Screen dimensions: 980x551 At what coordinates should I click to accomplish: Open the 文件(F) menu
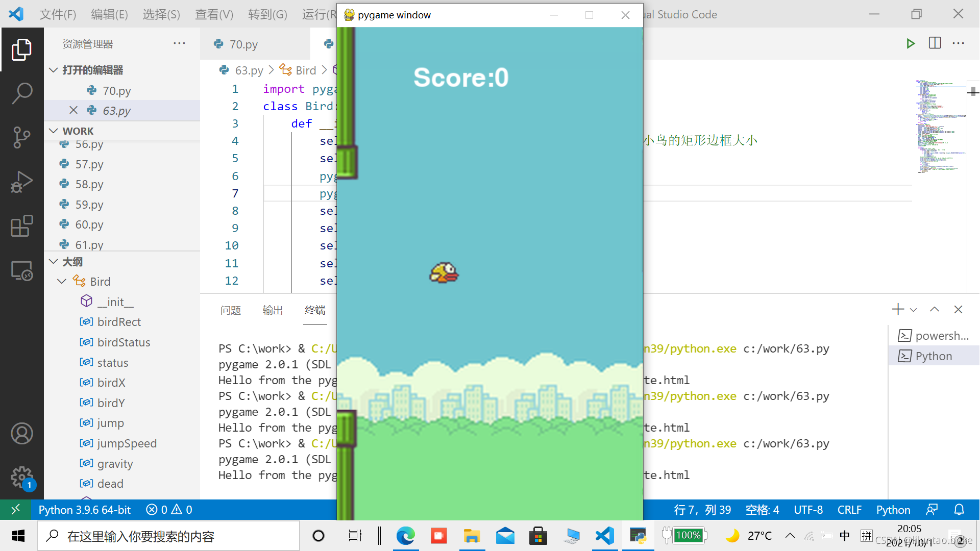pos(58,14)
